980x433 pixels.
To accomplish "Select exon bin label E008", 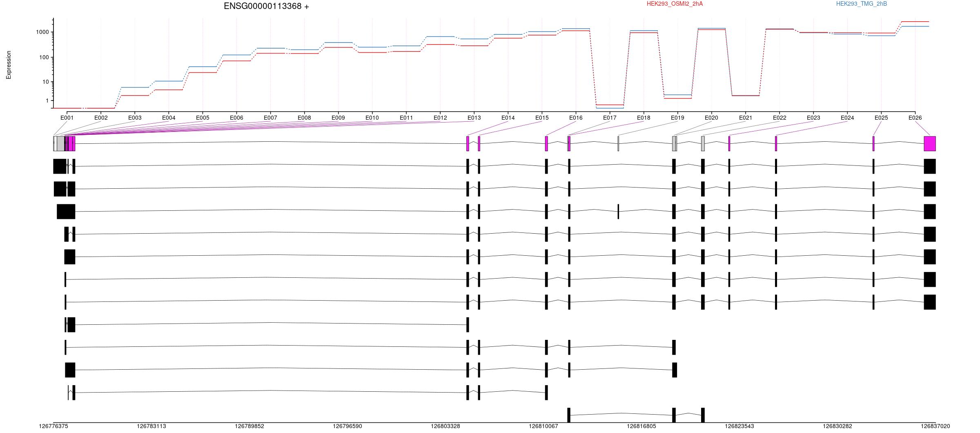I will [304, 118].
